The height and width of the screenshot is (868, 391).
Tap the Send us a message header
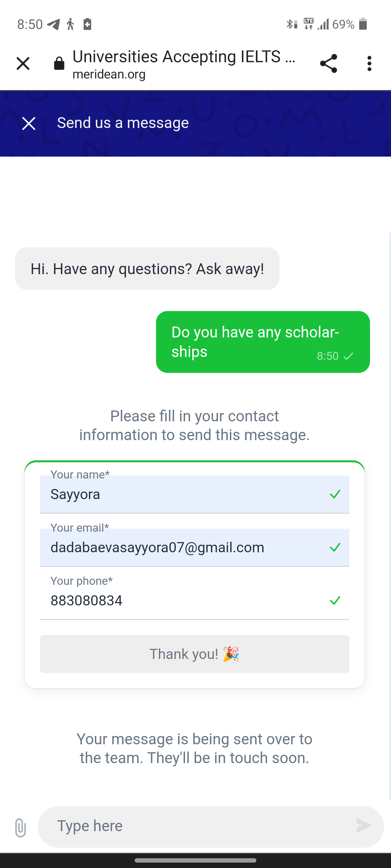(123, 123)
